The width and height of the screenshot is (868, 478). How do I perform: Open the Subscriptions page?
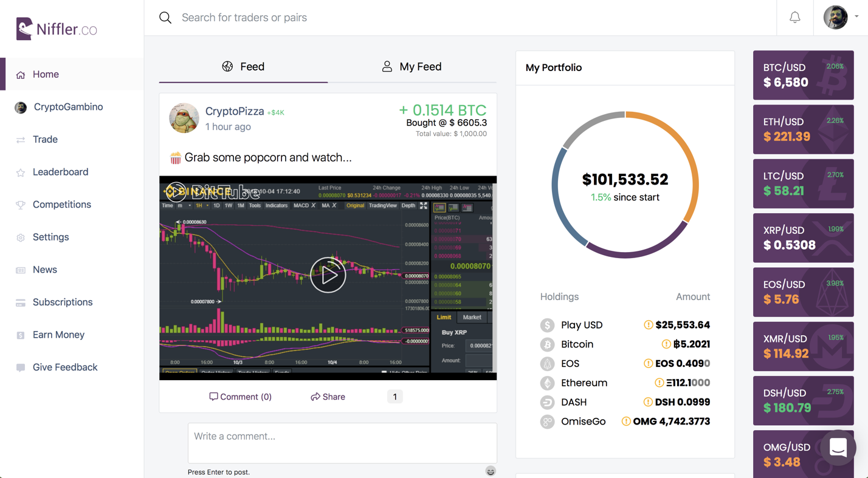[72, 302]
